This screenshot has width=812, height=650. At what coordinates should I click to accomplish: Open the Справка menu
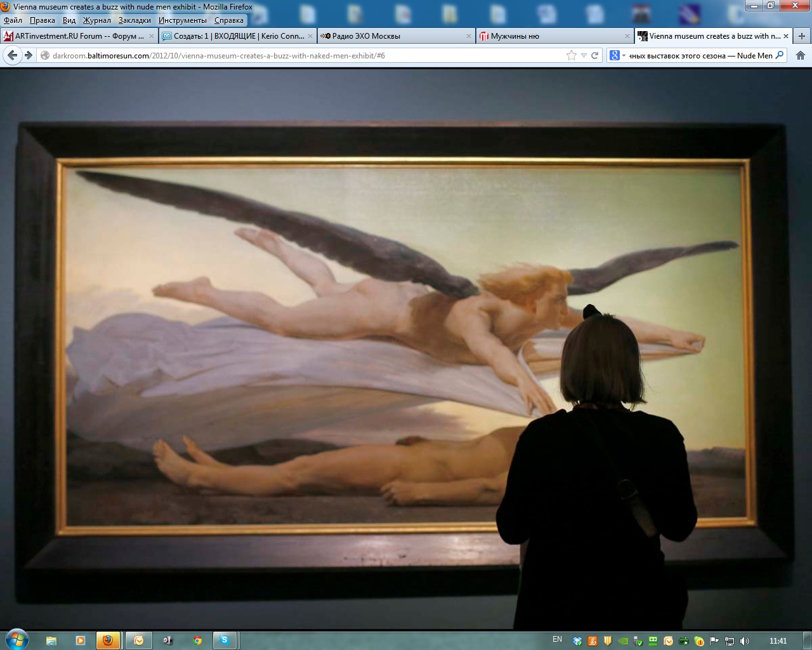tap(229, 20)
